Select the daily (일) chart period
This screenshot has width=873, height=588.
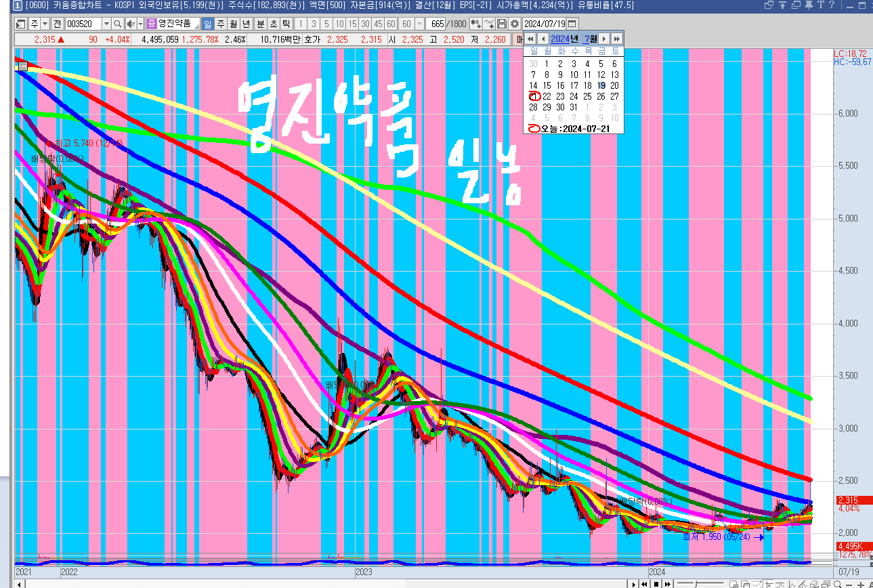(x=207, y=24)
